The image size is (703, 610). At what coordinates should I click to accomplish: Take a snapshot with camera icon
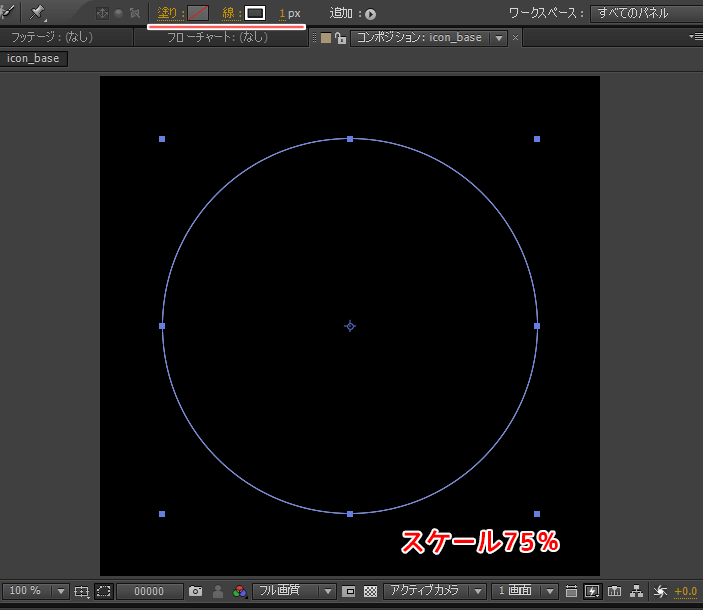click(x=196, y=591)
